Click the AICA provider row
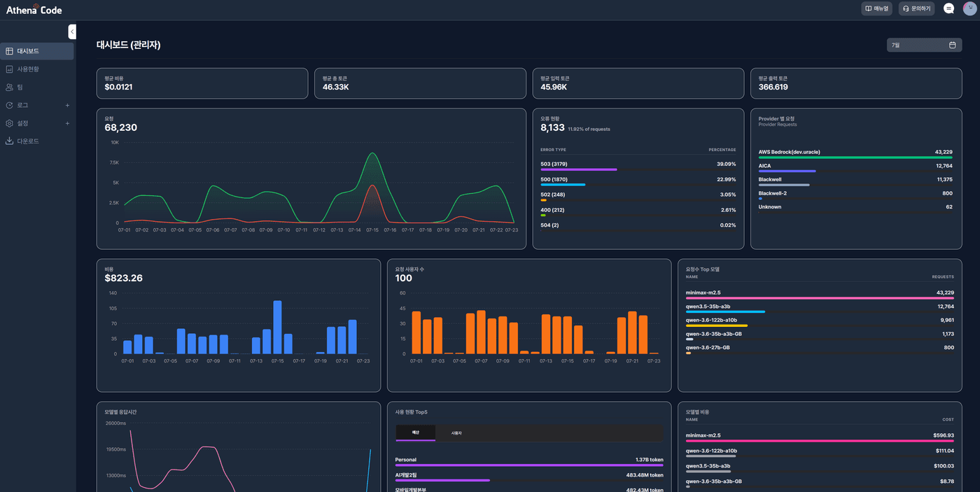 (855, 167)
